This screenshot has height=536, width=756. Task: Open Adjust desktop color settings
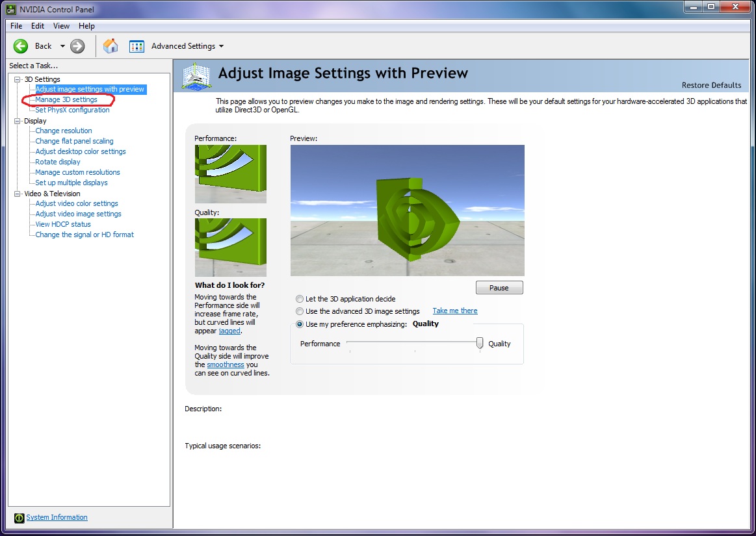pos(81,151)
